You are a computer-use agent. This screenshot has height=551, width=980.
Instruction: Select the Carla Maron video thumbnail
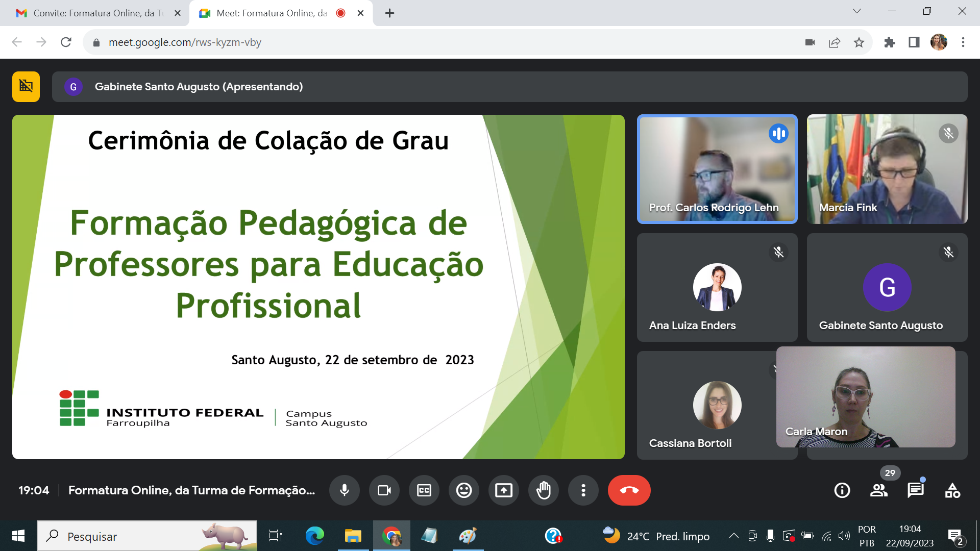866,397
